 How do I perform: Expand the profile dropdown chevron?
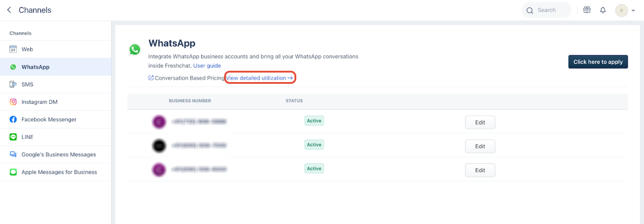[633, 10]
